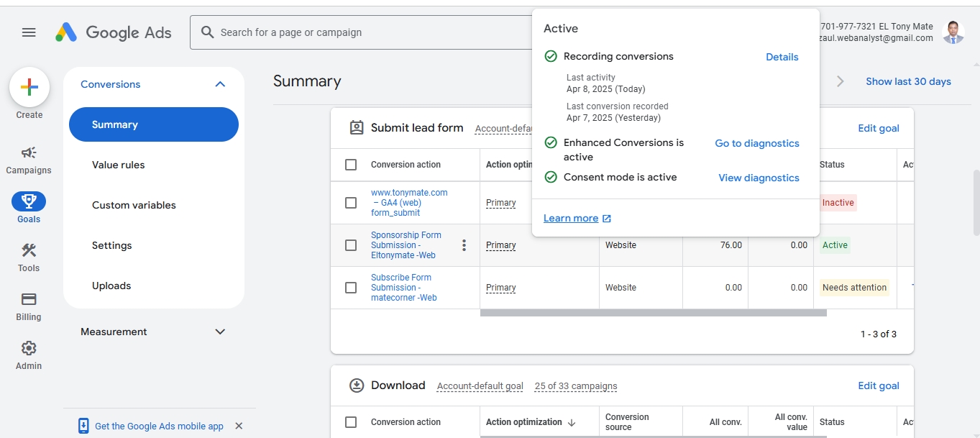
Task: Open Subscribe Form Submission conversion action
Action: click(x=404, y=288)
